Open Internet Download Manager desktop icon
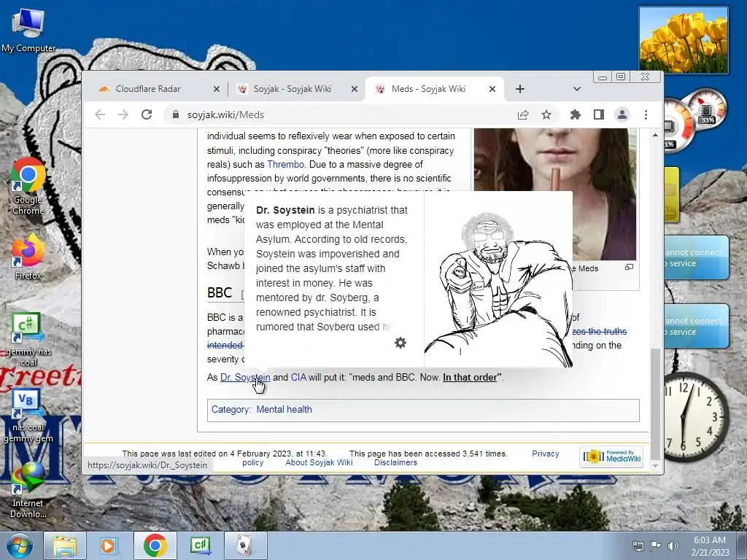747x560 pixels. click(28, 491)
